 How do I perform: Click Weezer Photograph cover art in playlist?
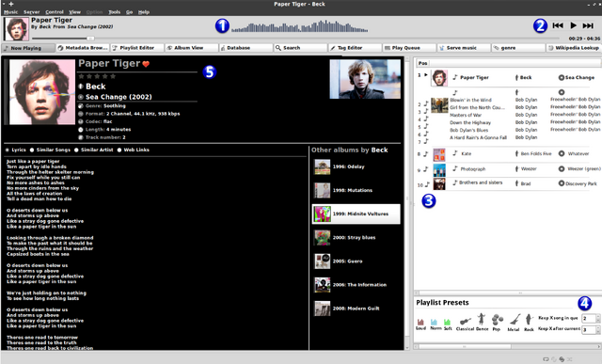pos(439,169)
